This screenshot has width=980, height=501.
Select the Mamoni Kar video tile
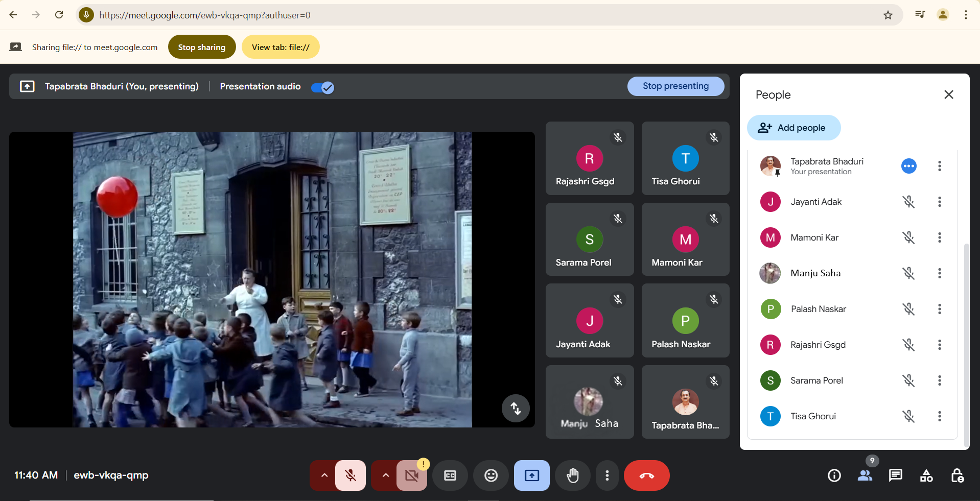click(685, 240)
